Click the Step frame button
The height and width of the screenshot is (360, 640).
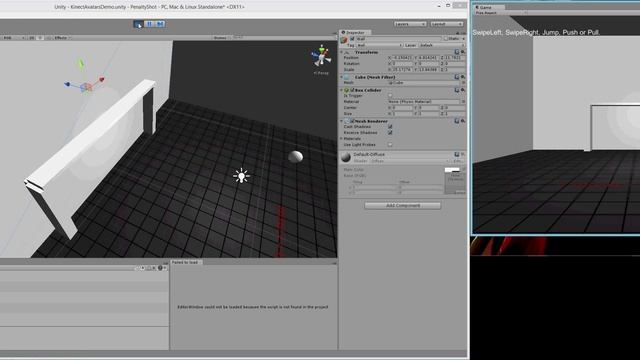[x=160, y=24]
